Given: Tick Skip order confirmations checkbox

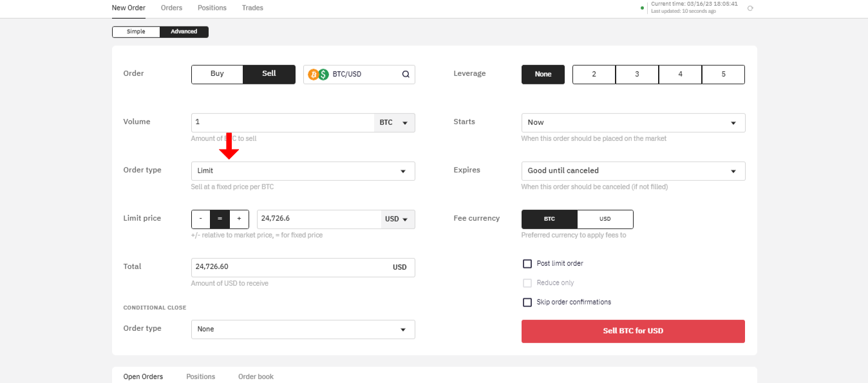Looking at the screenshot, I should (x=527, y=303).
